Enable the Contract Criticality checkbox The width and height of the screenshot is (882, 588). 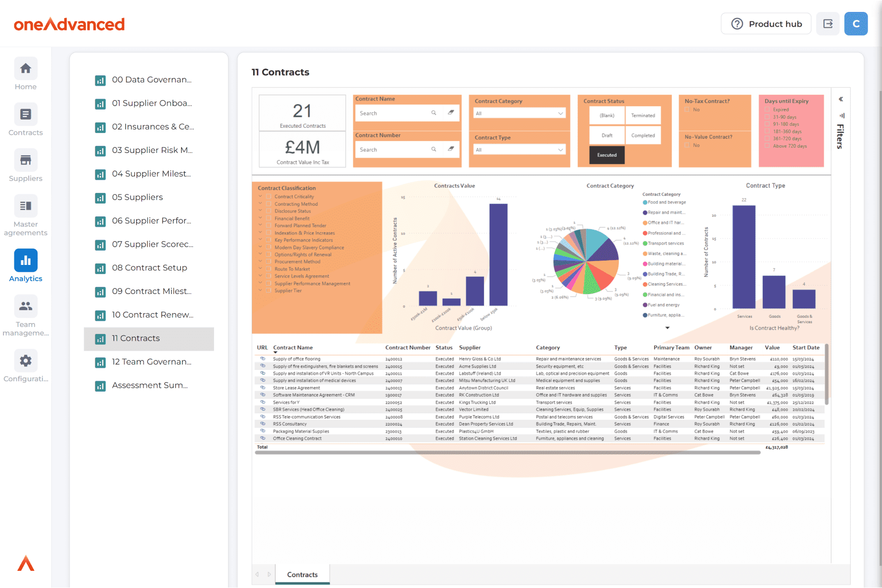pos(269,197)
